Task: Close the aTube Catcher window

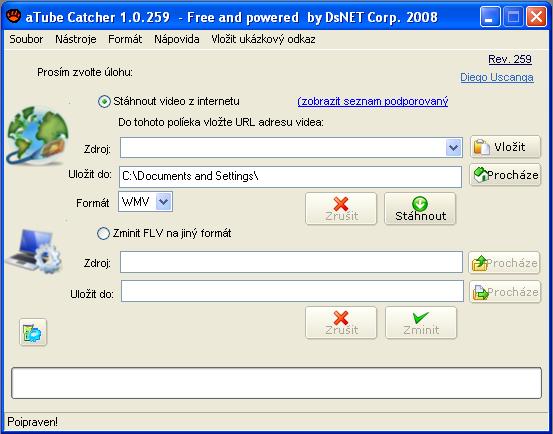Action: click(536, 17)
